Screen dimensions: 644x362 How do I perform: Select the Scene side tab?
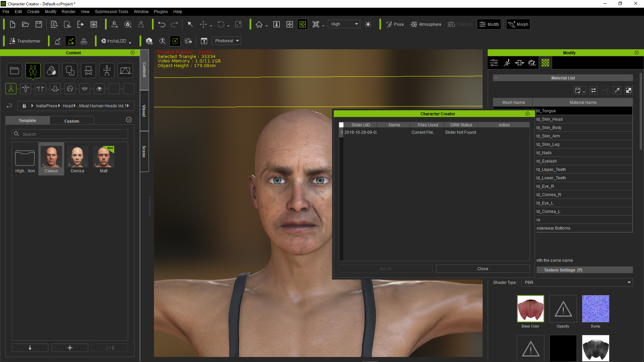[x=144, y=152]
